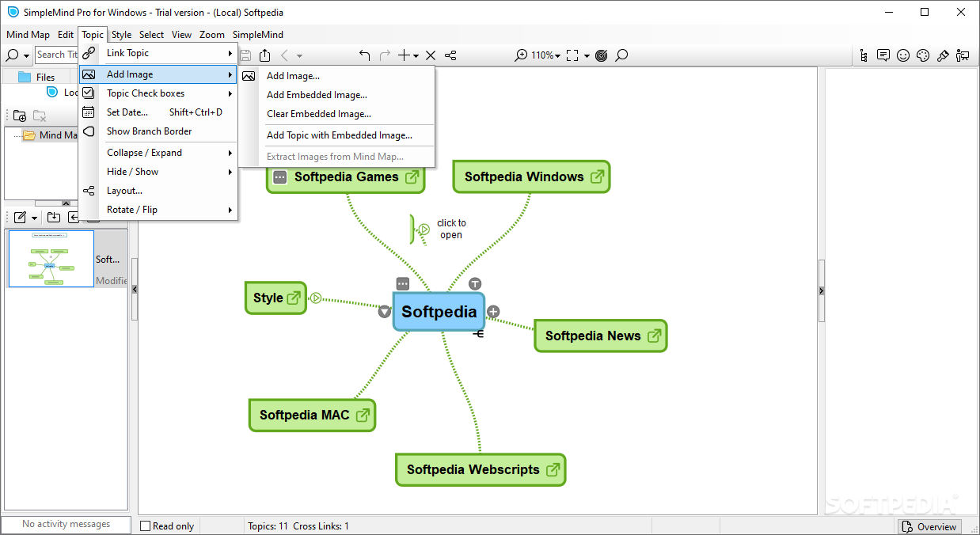This screenshot has width=980, height=535.
Task: Click the link arrow on Softpedia News
Action: 654,336
